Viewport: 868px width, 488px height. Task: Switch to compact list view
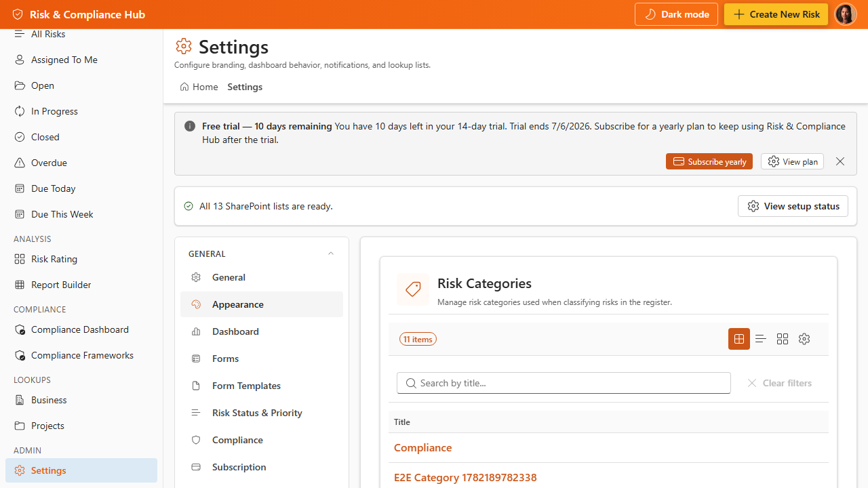point(761,339)
